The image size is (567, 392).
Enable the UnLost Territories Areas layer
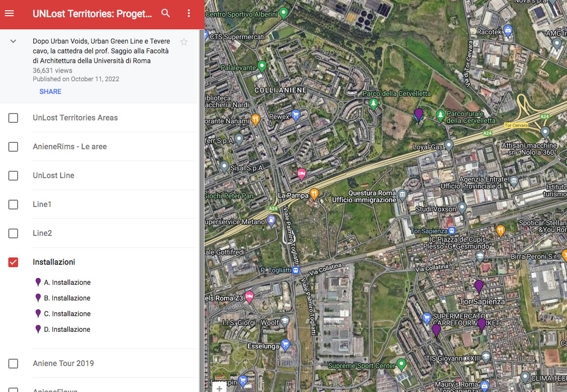[13, 118]
